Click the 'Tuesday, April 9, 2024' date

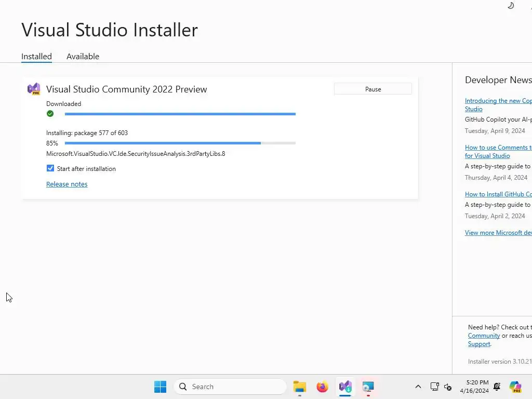(495, 130)
